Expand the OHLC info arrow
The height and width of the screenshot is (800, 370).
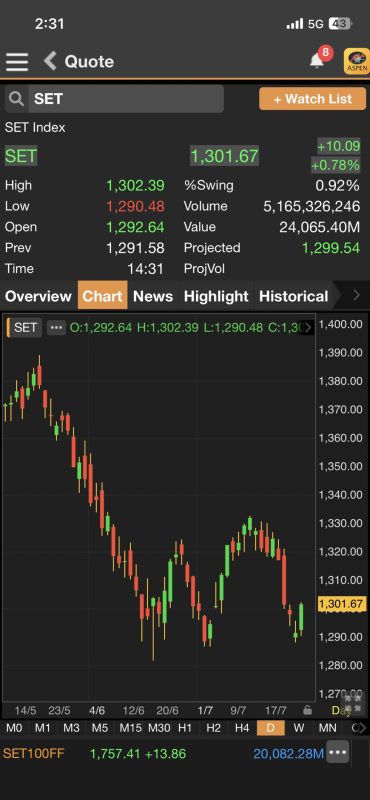pyautogui.click(x=307, y=328)
